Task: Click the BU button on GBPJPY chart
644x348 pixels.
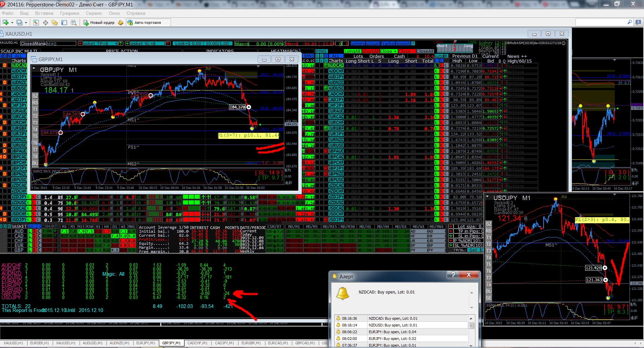Action: (x=35, y=163)
